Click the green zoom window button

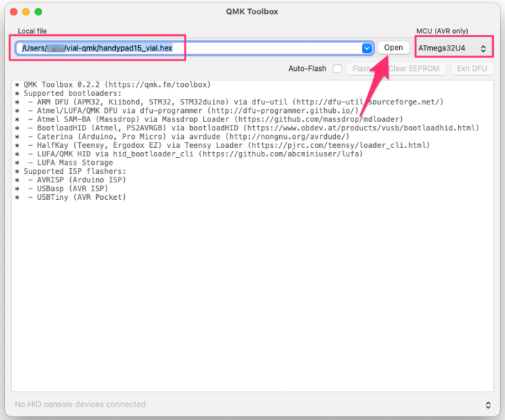(38, 12)
